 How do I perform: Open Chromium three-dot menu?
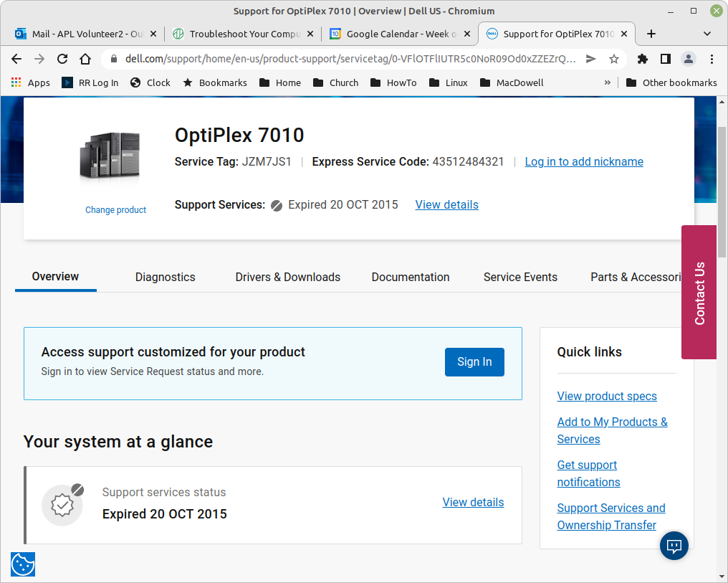[x=712, y=59]
